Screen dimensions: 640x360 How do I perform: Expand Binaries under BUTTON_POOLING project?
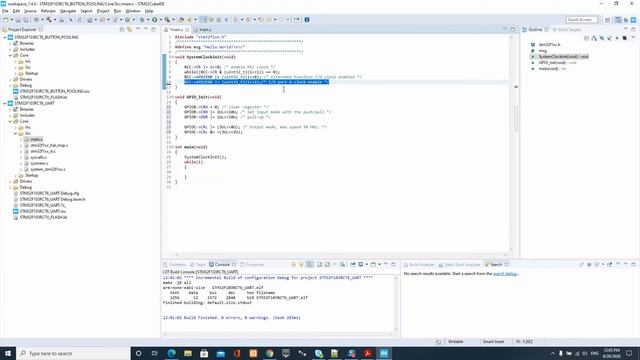10,43
